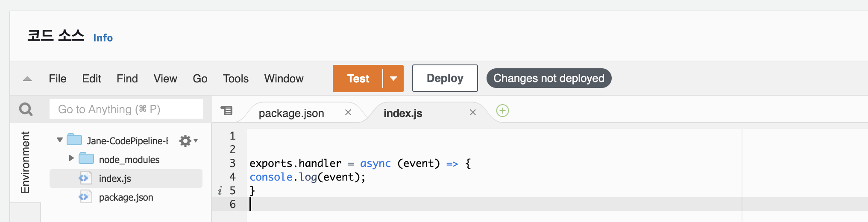Open the environment gear settings icon
The image size is (868, 222).
click(186, 141)
